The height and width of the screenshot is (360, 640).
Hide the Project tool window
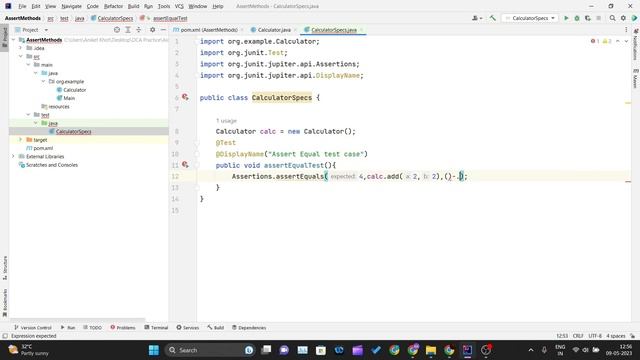pos(163,30)
